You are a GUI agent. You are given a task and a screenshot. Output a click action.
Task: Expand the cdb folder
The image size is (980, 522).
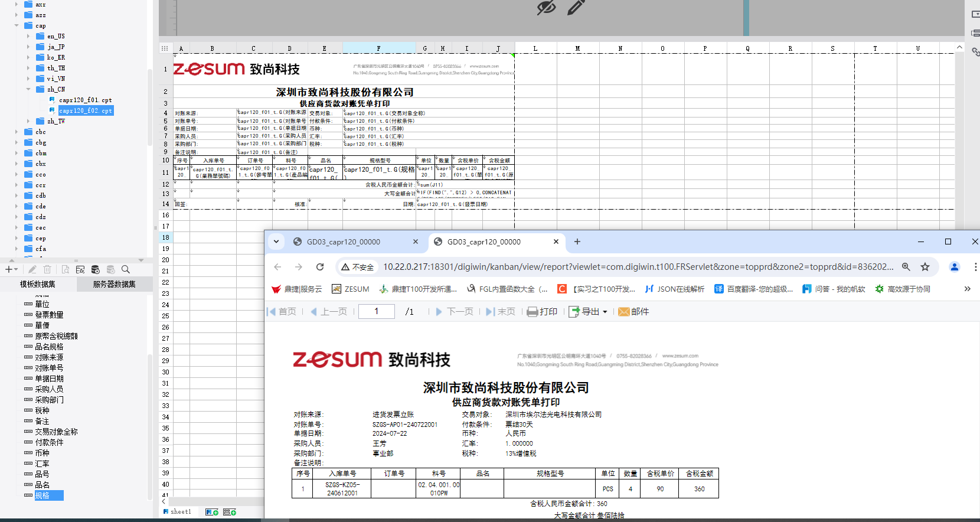pos(17,195)
